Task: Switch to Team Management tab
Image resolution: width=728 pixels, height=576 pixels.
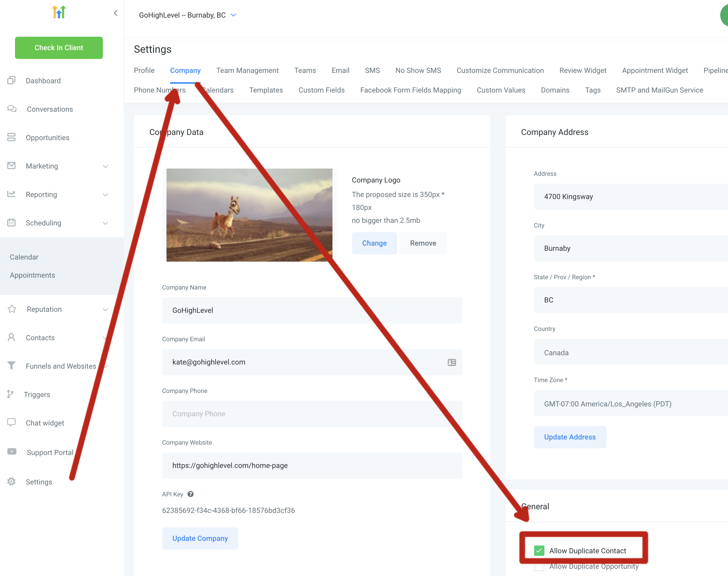Action: tap(247, 71)
